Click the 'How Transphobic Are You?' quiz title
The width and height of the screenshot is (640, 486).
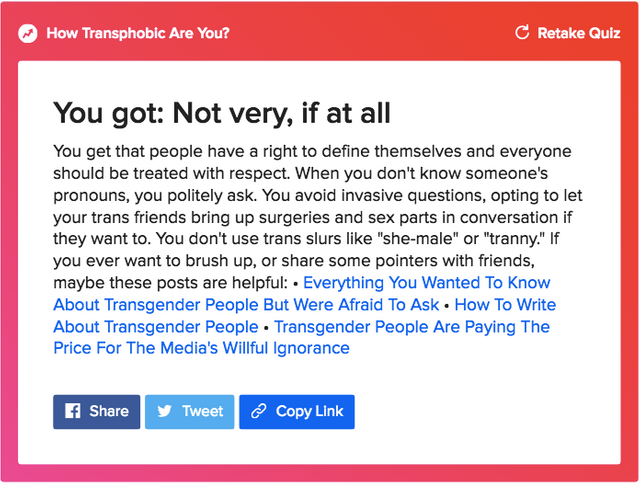138,33
